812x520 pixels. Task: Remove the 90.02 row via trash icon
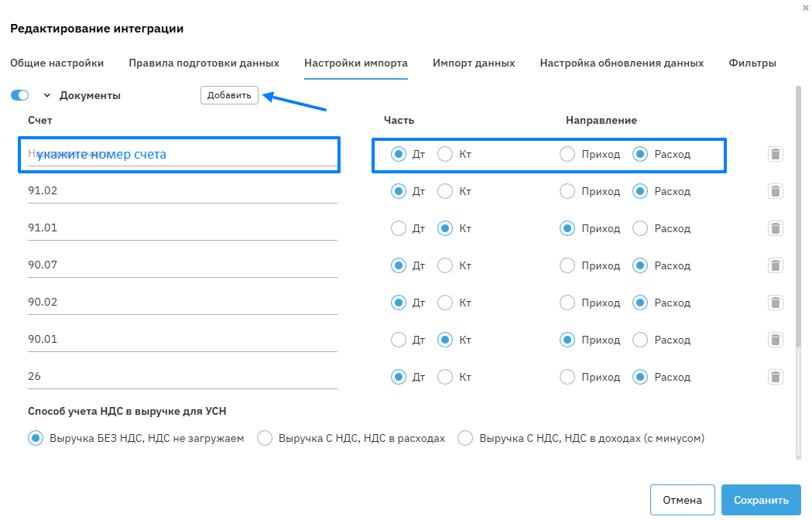coord(775,303)
